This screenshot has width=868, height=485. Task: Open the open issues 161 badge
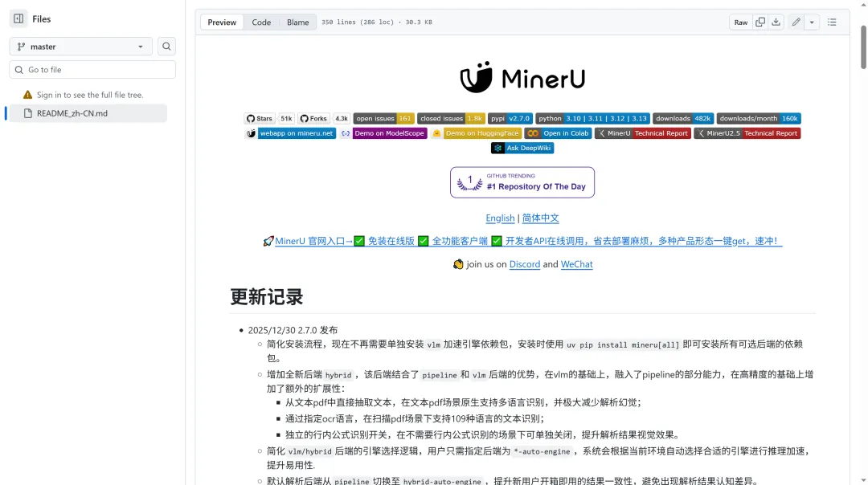383,118
